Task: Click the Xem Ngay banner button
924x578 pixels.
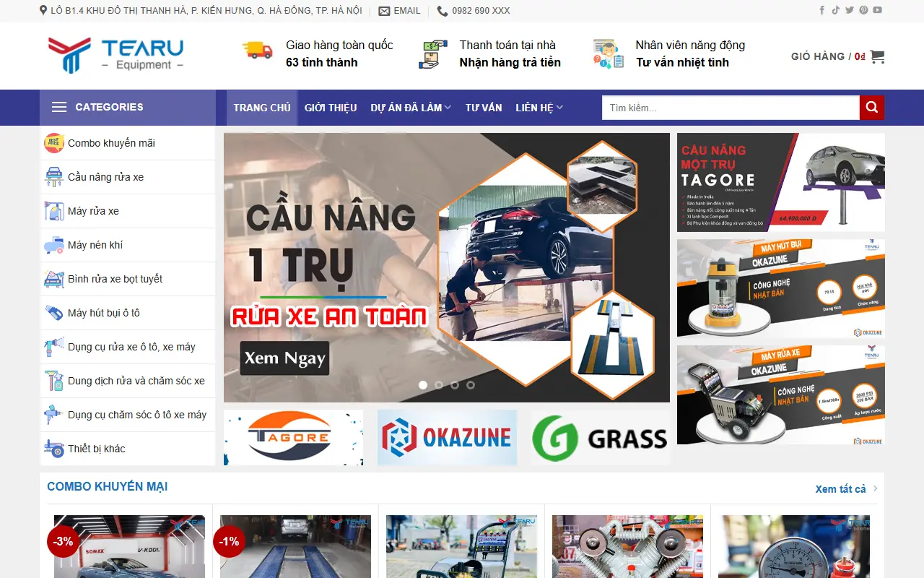Action: (x=284, y=358)
